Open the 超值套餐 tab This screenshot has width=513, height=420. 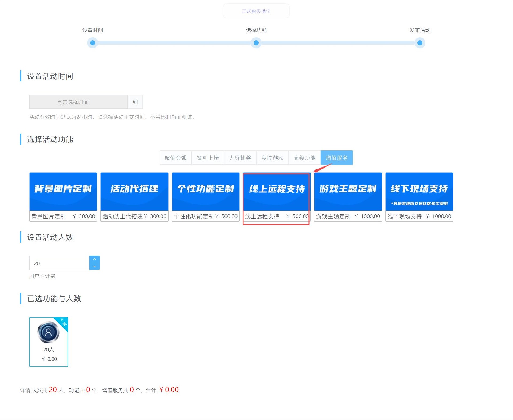point(176,158)
